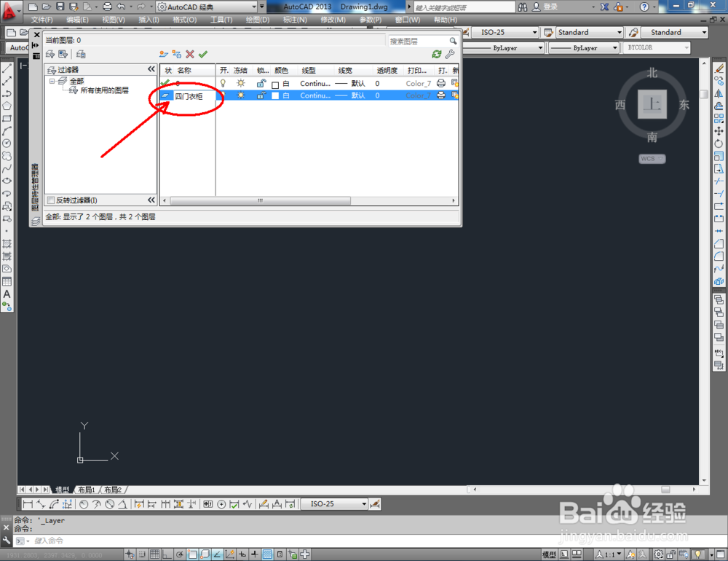Select the Polygon draw tool
728x561 pixels.
point(7,106)
